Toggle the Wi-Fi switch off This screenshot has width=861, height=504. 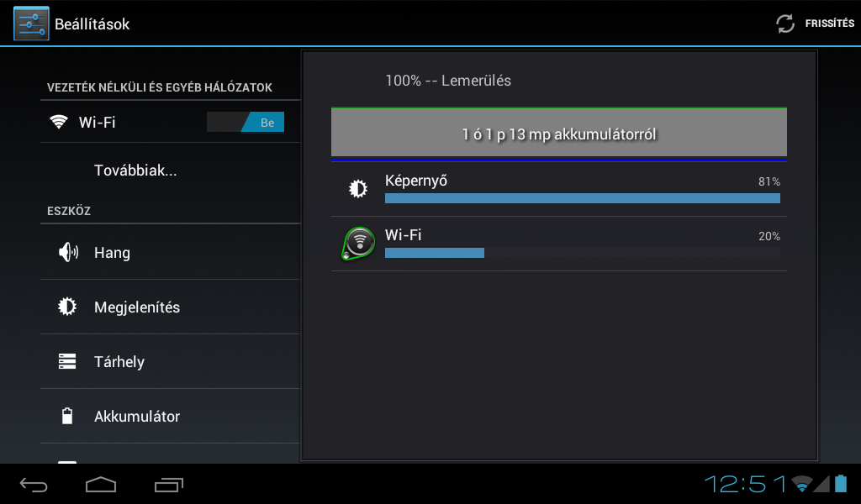246,123
